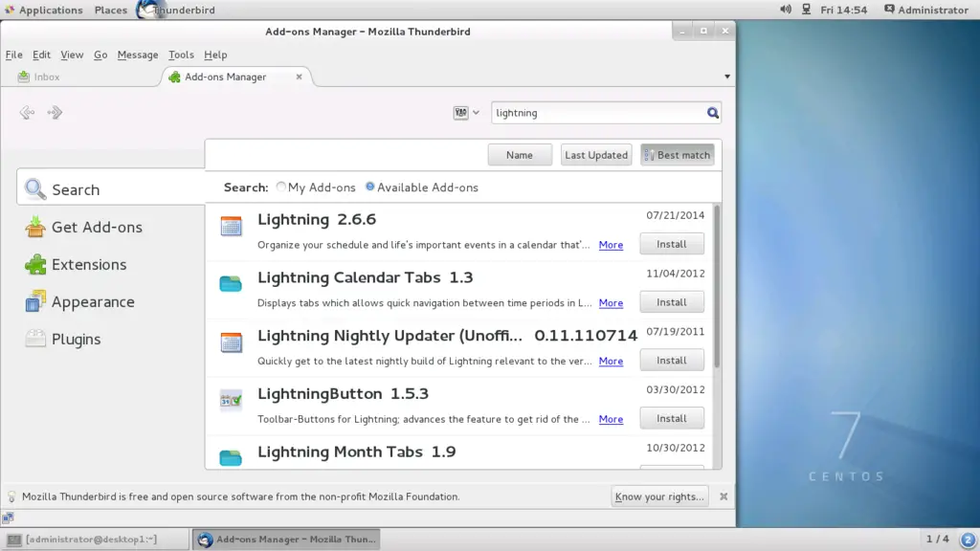Click the status bar online indicator icon
This screenshot has height=551, width=980.
point(8,518)
